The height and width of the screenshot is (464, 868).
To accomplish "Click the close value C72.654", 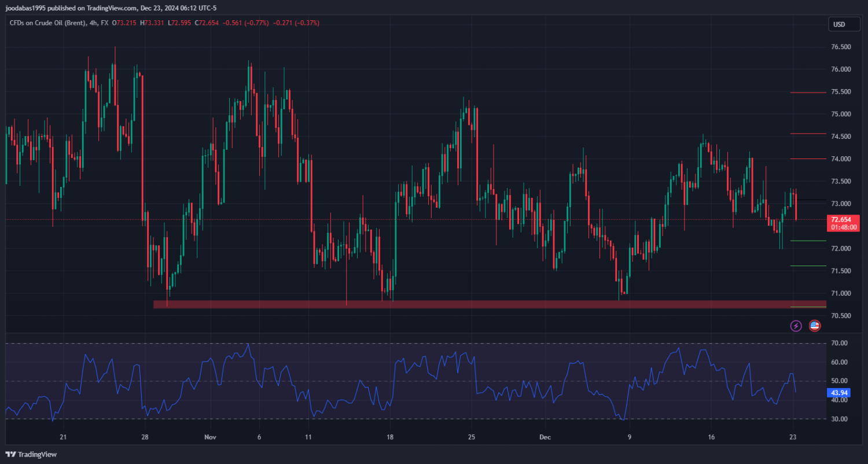I will click(207, 23).
